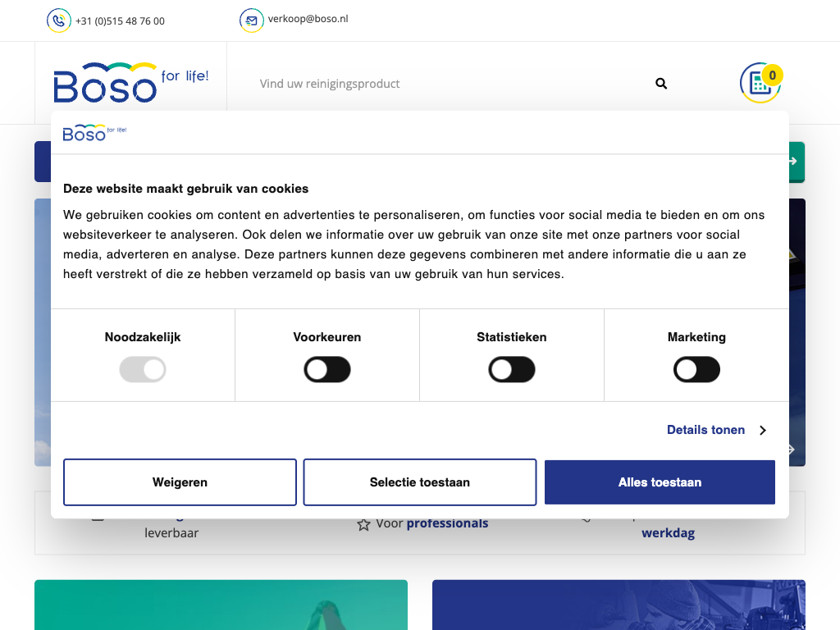Turn on the Statistieken cookie toggle
This screenshot has height=630, width=840.
click(x=512, y=370)
